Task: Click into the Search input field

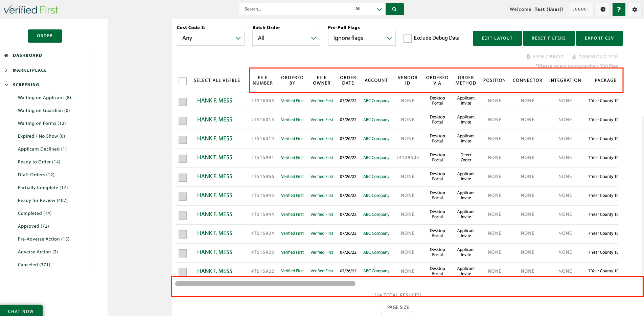Action: coord(296,9)
